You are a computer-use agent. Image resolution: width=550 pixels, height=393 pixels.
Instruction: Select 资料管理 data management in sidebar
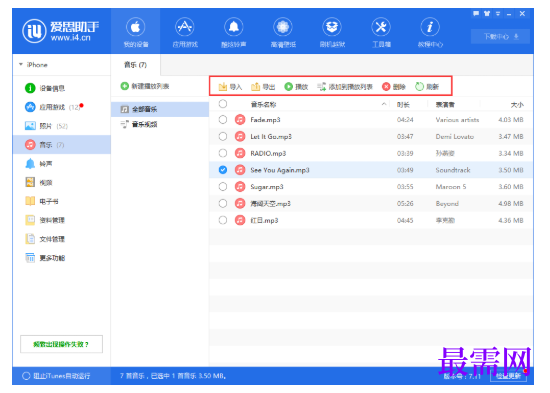(x=62, y=220)
